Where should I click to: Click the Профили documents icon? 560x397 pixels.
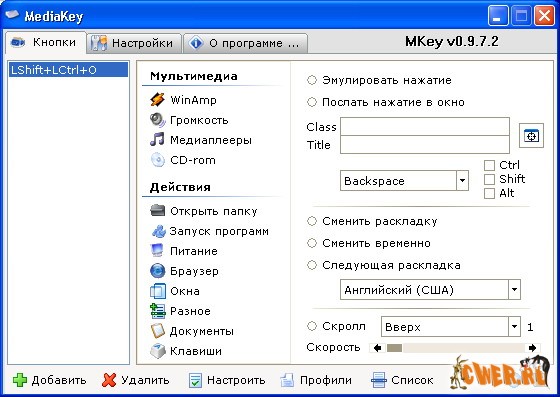click(x=287, y=380)
